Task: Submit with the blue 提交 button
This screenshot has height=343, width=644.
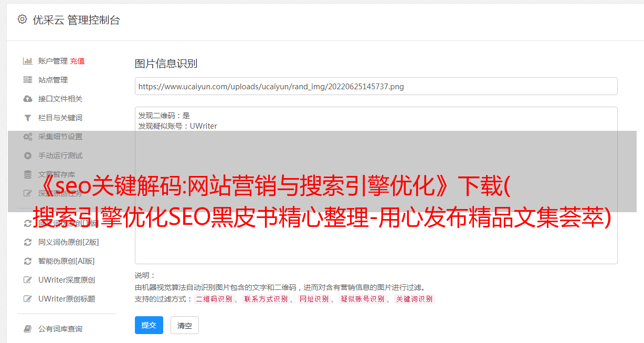Action: [x=149, y=325]
